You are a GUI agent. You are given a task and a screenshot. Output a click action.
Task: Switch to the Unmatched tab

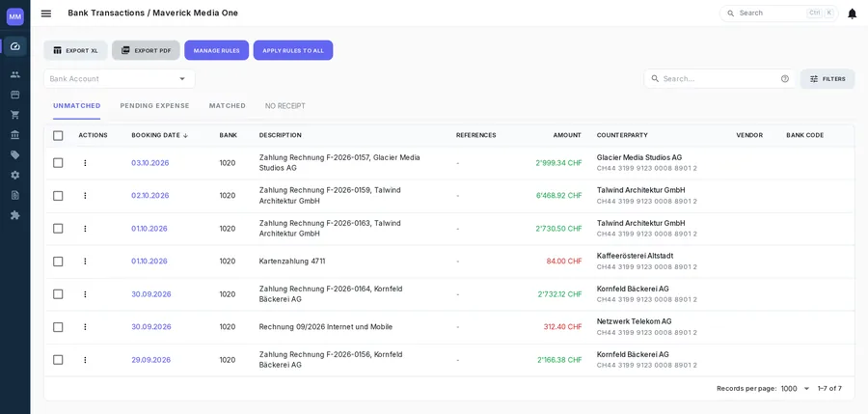point(76,106)
